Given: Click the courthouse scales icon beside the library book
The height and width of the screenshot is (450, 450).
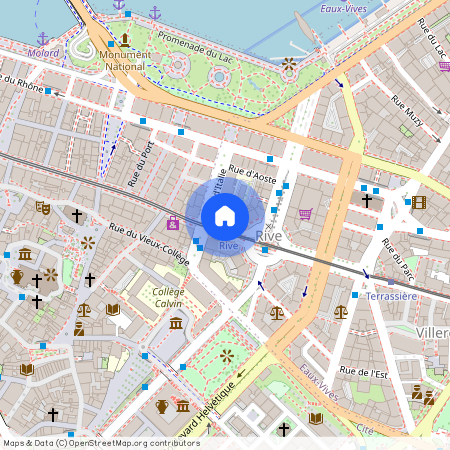Looking at the screenshot, I should click(x=84, y=310).
